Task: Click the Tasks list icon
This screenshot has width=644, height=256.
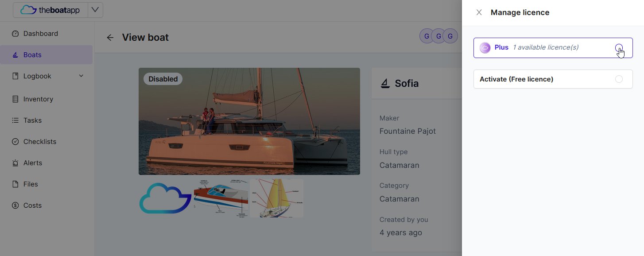Action: [16, 120]
